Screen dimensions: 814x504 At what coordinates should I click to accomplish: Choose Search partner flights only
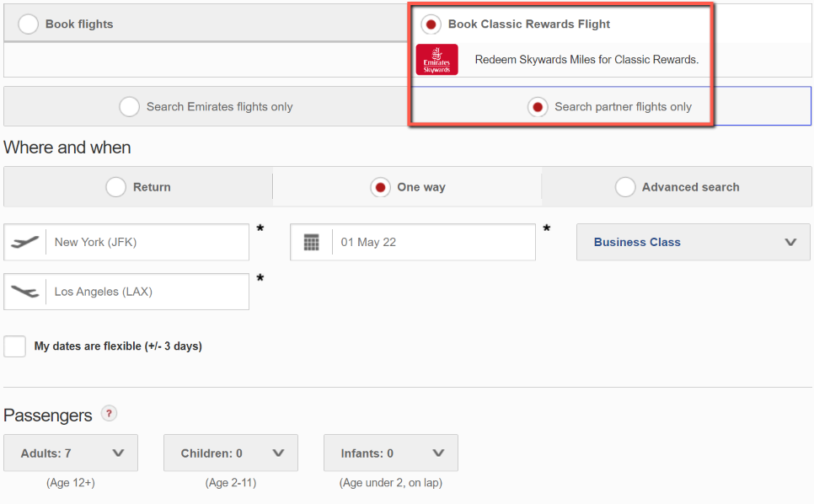pyautogui.click(x=538, y=107)
